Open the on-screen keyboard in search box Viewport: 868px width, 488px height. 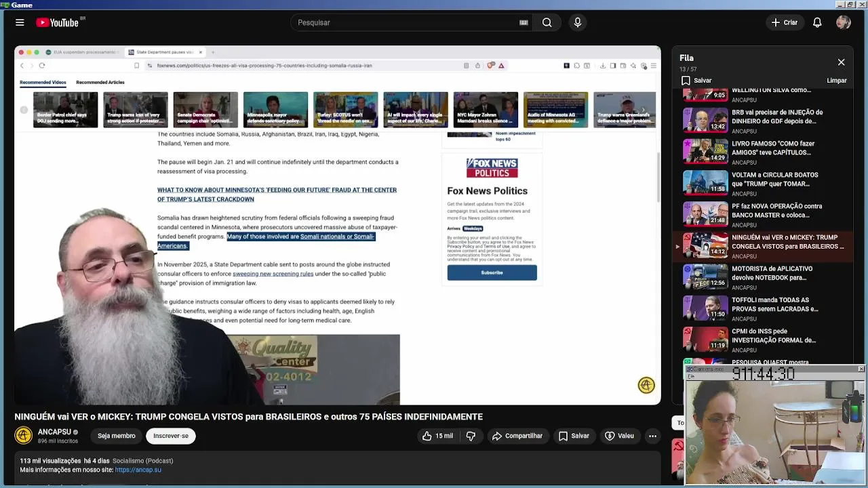click(x=524, y=22)
